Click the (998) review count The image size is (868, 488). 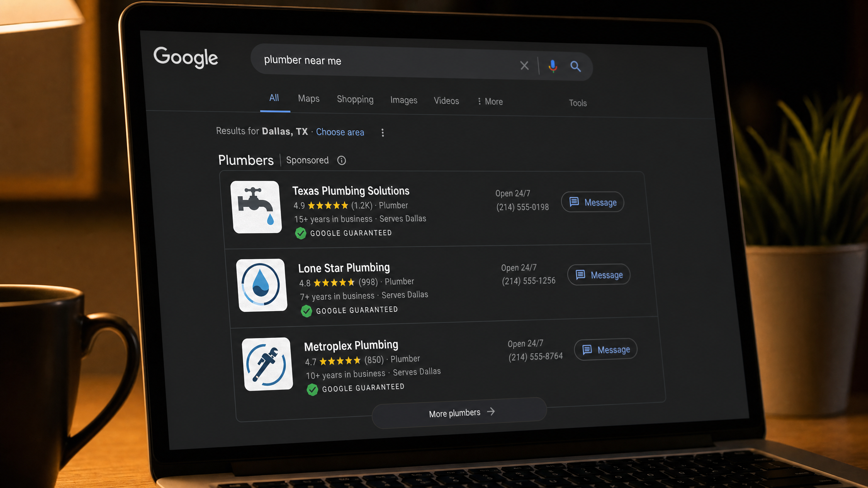point(368,282)
